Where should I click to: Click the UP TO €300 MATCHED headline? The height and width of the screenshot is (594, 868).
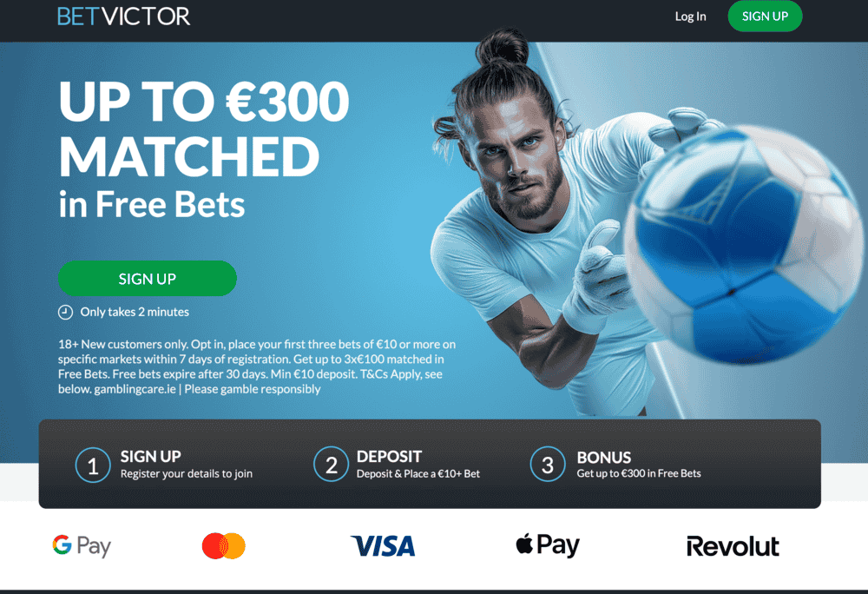[x=204, y=129]
